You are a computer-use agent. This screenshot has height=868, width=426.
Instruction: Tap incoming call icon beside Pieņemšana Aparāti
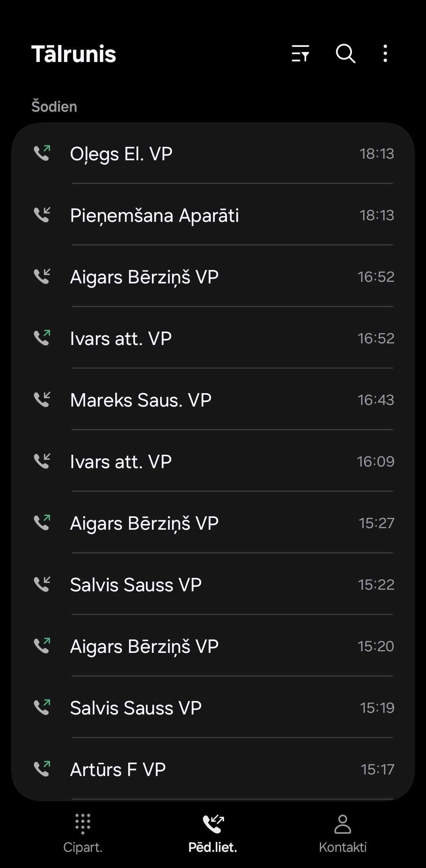[x=42, y=215]
